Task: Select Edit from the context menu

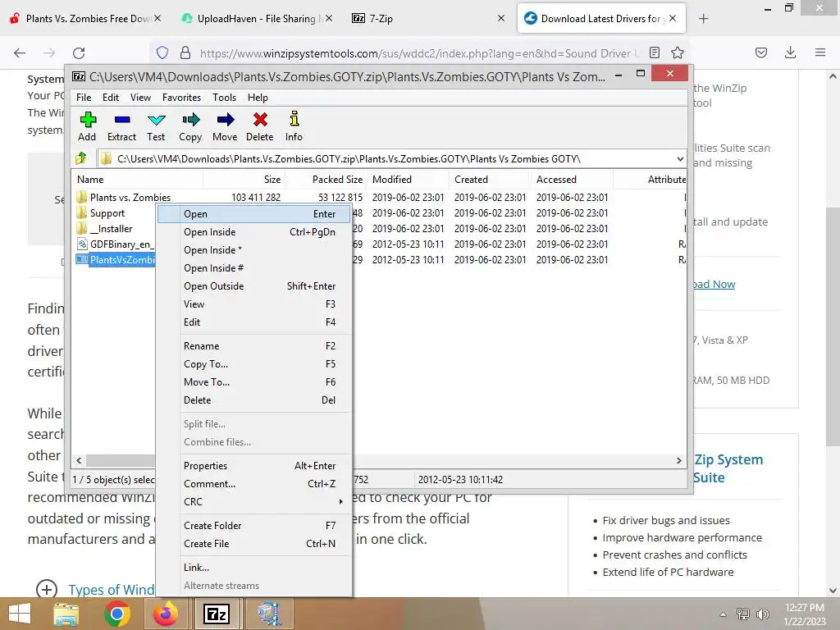Action: (x=254, y=322)
